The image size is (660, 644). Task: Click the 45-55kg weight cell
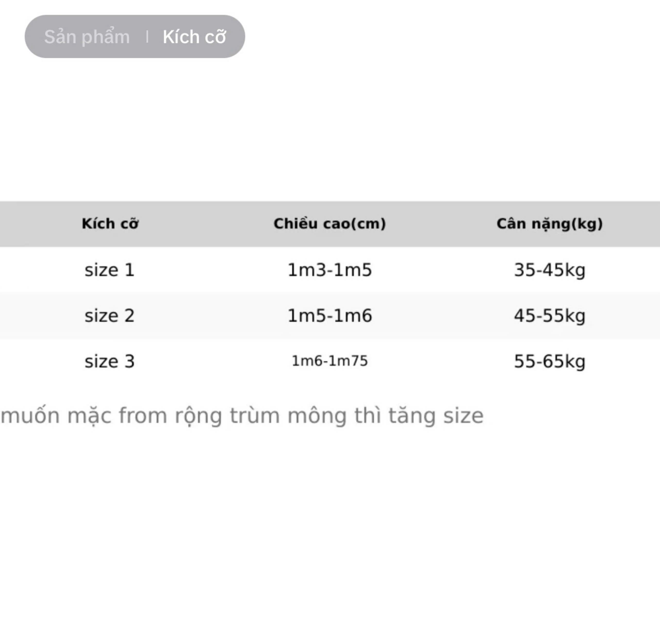pyautogui.click(x=550, y=316)
